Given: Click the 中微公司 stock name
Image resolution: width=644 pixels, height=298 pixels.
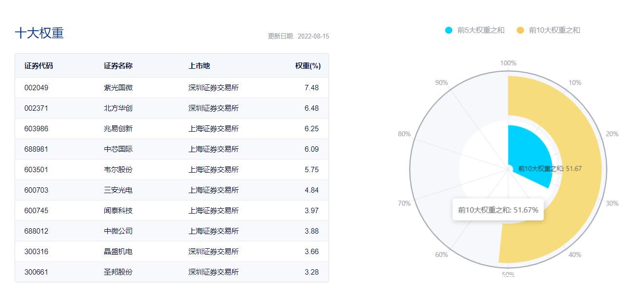Looking at the screenshot, I should [x=118, y=231].
